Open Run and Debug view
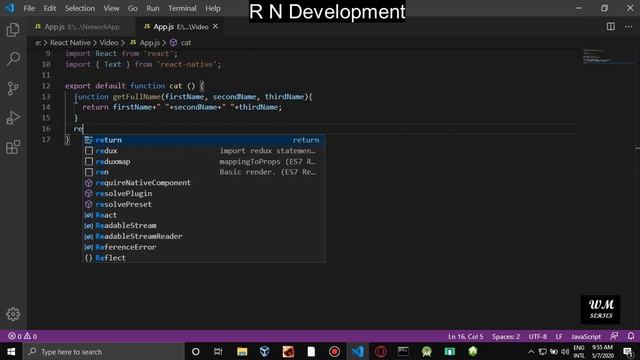Image resolution: width=640 pixels, height=360 pixels. (x=13, y=118)
